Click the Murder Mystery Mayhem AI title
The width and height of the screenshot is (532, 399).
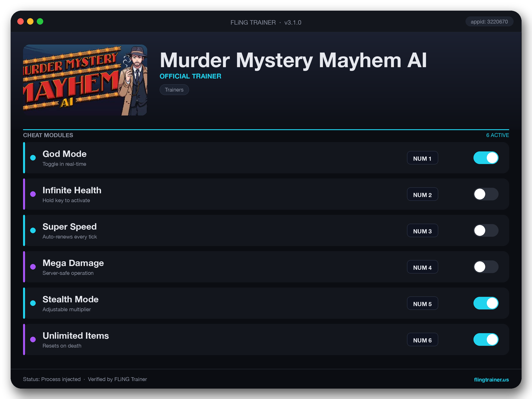click(293, 60)
